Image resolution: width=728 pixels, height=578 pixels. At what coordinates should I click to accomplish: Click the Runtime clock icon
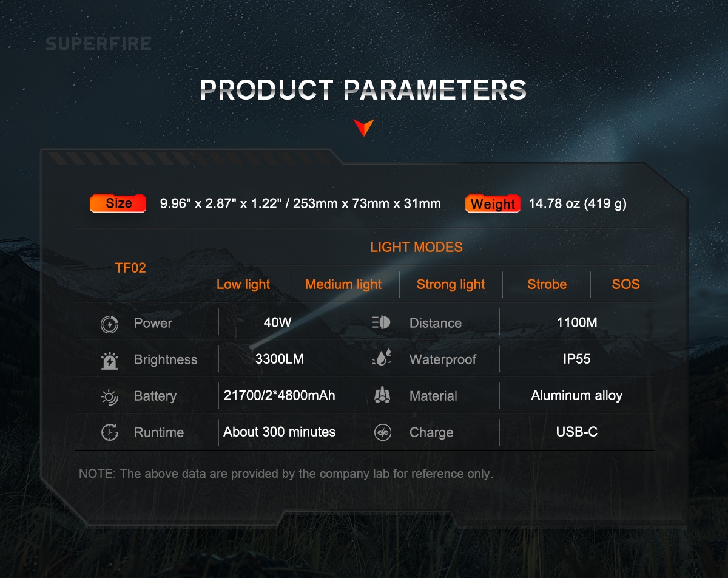coord(109,432)
